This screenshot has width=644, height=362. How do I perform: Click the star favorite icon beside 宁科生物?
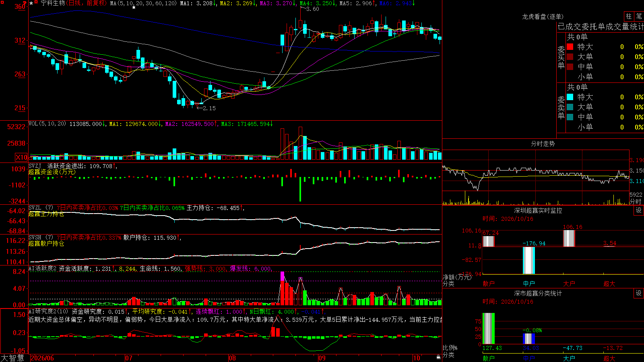pyautogui.click(x=31, y=3)
